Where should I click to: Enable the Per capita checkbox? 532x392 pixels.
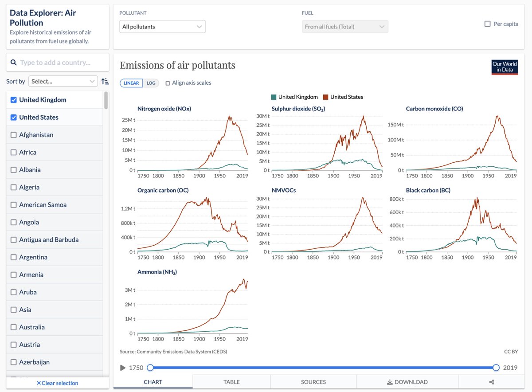point(488,24)
